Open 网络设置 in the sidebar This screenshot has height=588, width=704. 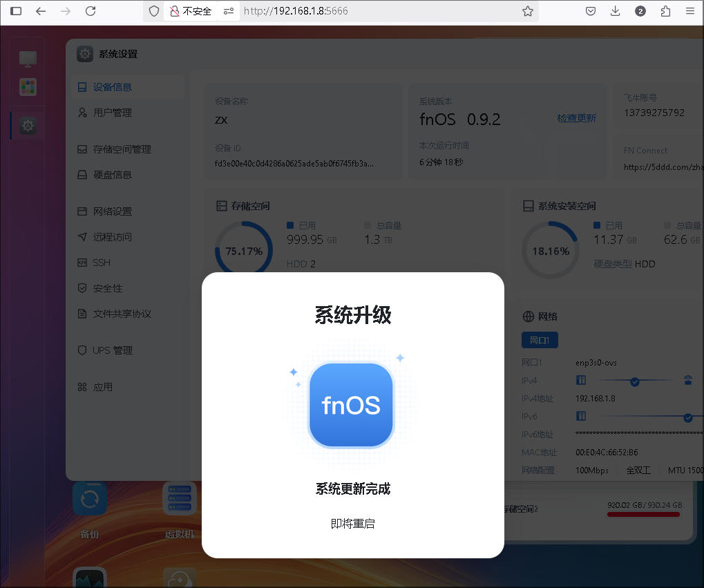(x=128, y=211)
